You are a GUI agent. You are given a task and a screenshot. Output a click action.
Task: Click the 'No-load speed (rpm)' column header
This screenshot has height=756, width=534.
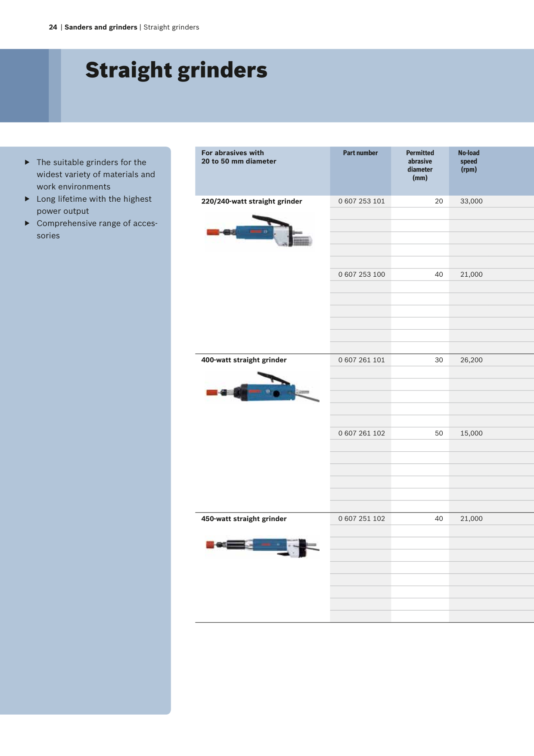point(469,161)
